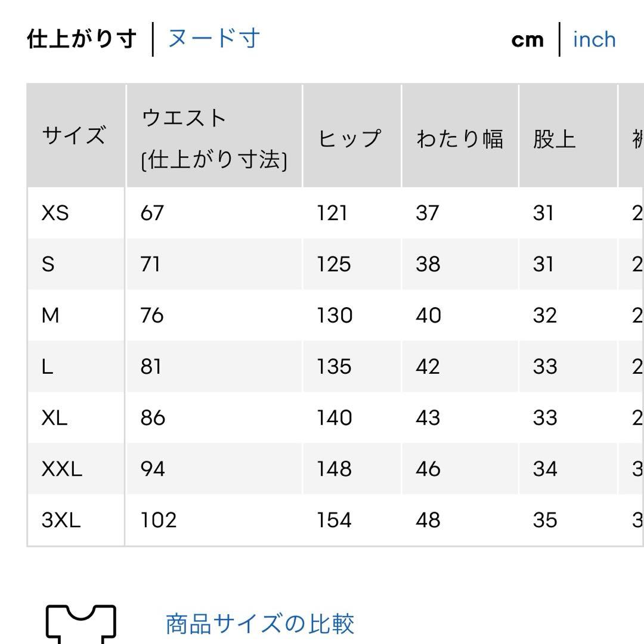Select cm as the measurement unit
Image resolution: width=644 pixels, height=644 pixels.
pyautogui.click(x=527, y=41)
